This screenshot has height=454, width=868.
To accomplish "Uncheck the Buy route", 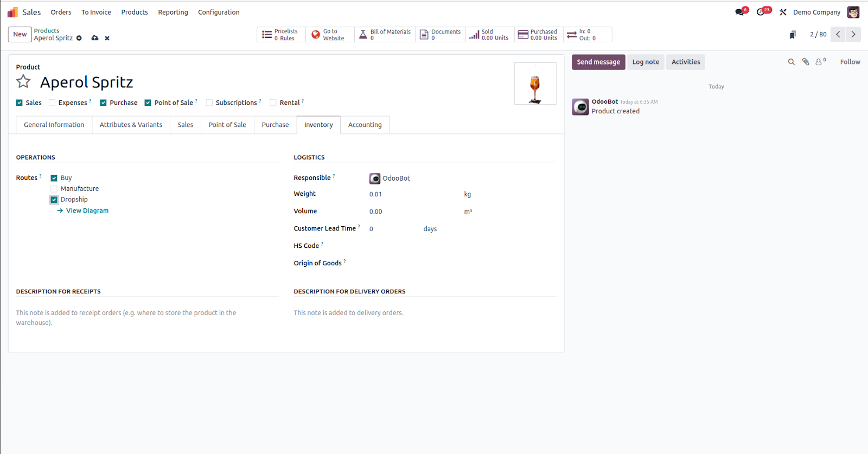I will coord(54,178).
